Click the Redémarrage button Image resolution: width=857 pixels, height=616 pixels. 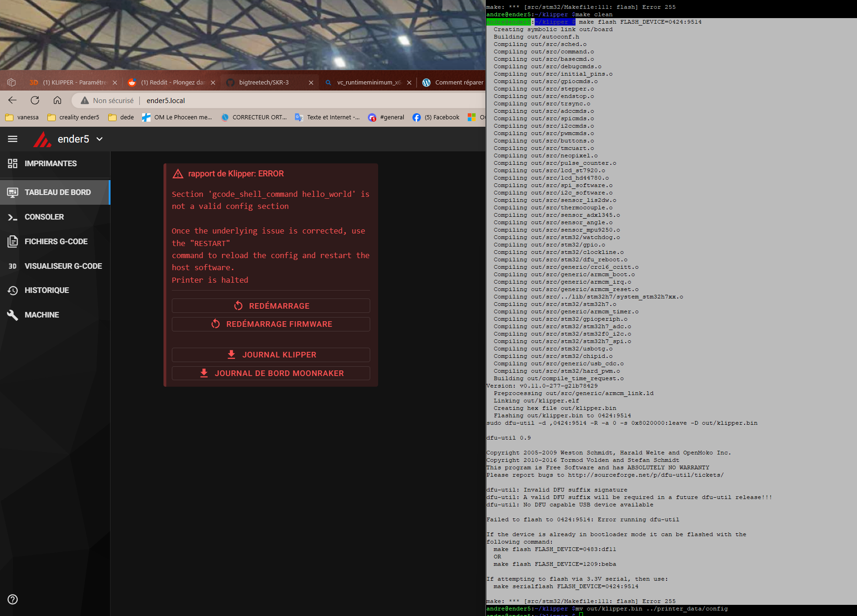(x=271, y=306)
